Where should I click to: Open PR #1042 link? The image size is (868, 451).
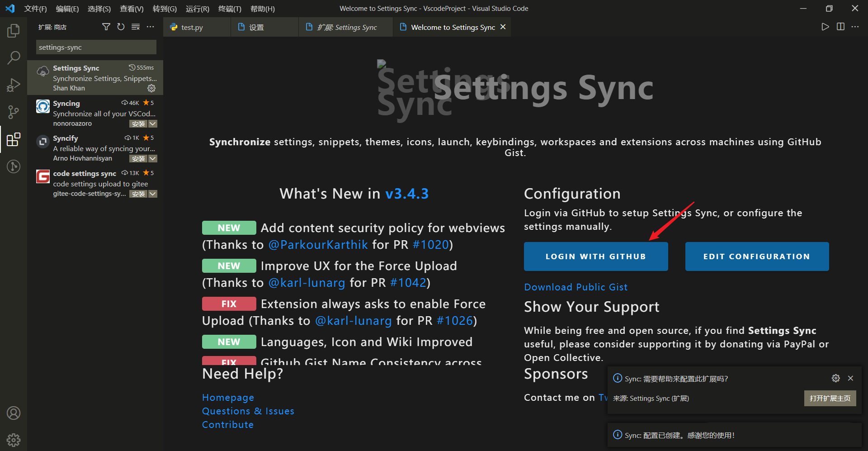(x=408, y=283)
